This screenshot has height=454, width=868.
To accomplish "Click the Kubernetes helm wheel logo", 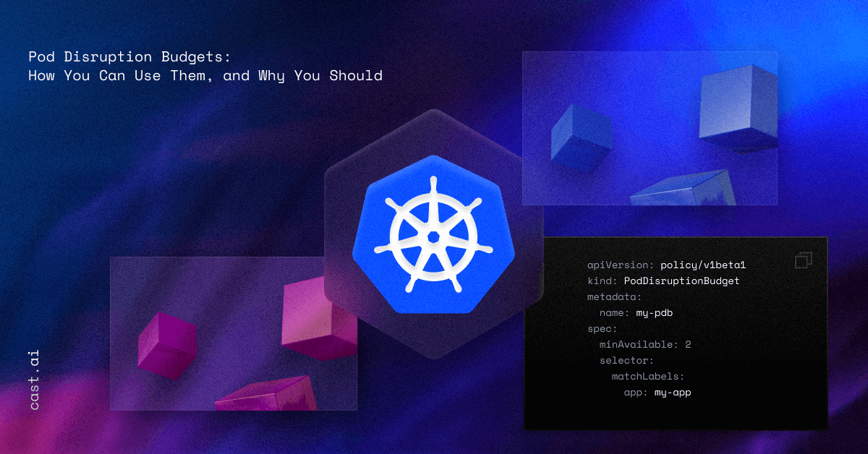I will pos(433,234).
